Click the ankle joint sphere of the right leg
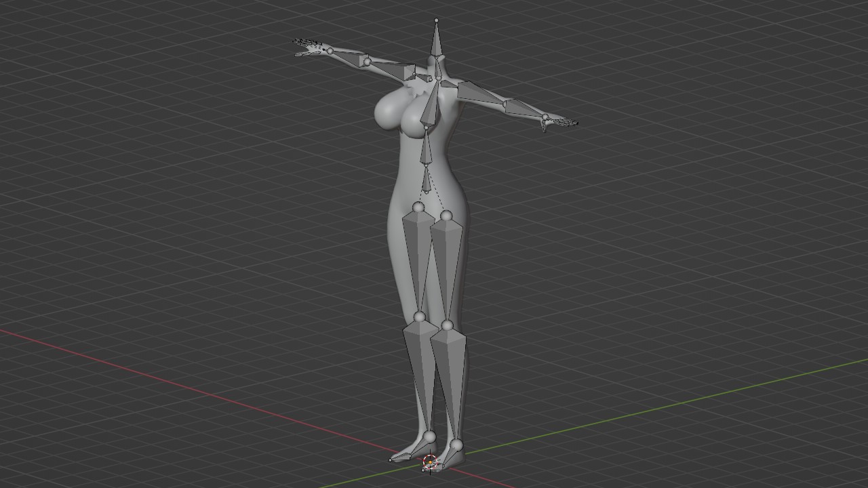 [x=456, y=445]
